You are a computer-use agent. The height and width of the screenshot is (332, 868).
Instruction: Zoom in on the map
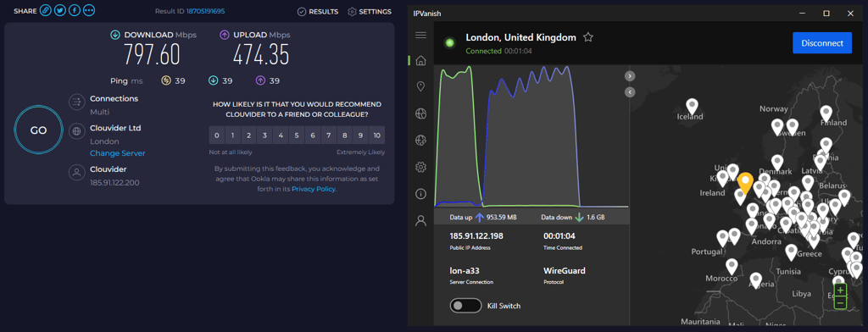click(x=840, y=290)
